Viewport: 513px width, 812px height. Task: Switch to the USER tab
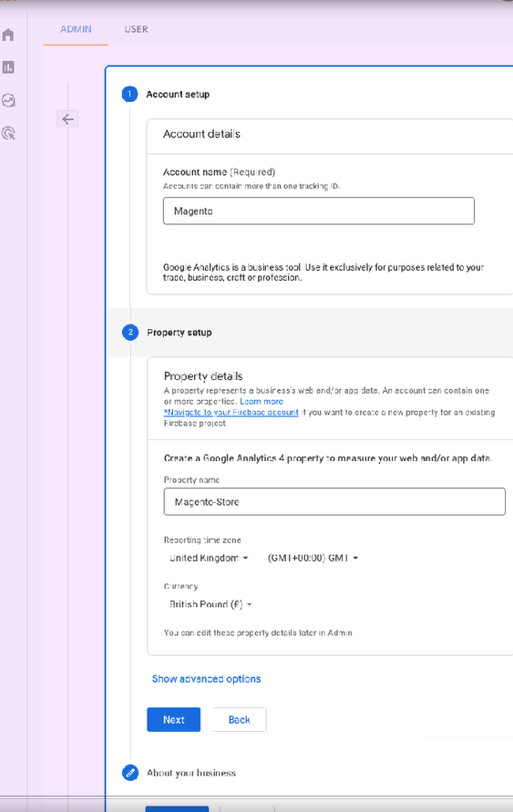point(136,29)
